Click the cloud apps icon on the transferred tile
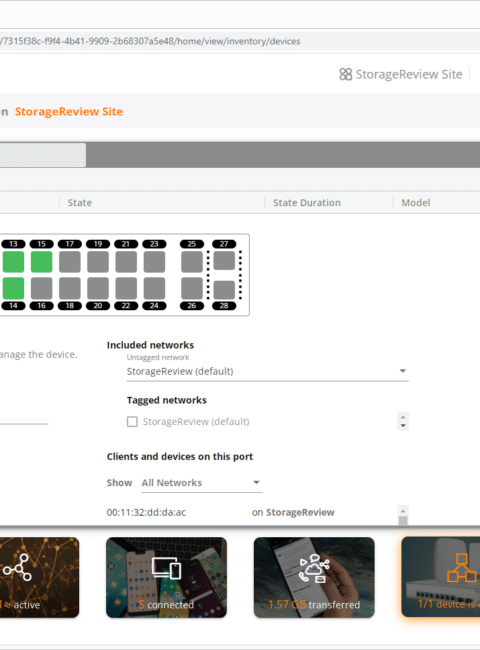 tap(314, 569)
